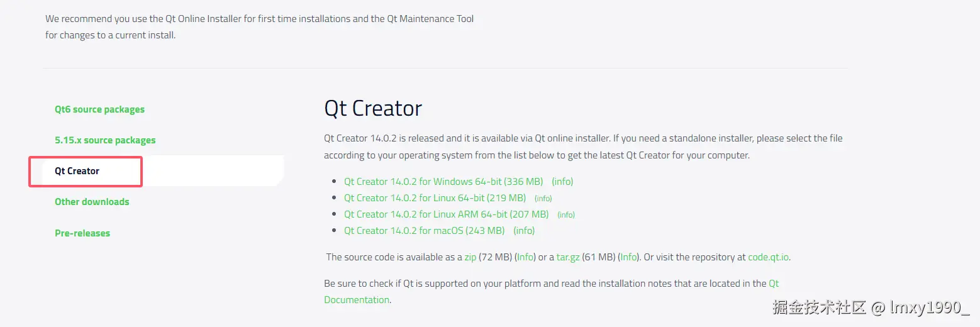Download Qt Creator 14.0.2 for Linux ARM 64-bit
This screenshot has height=327, width=980.
pos(446,214)
